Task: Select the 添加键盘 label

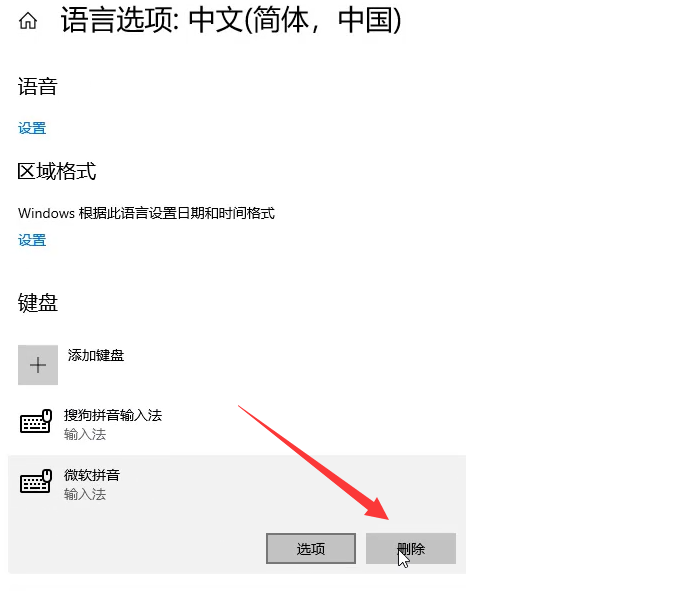Action: tap(96, 355)
